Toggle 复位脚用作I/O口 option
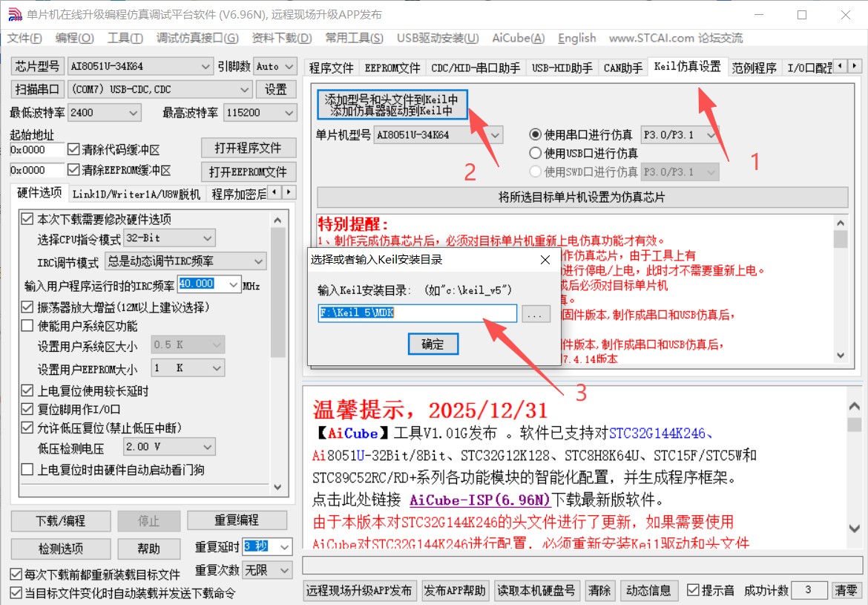Viewport: 868px width, 605px height. pyautogui.click(x=27, y=409)
